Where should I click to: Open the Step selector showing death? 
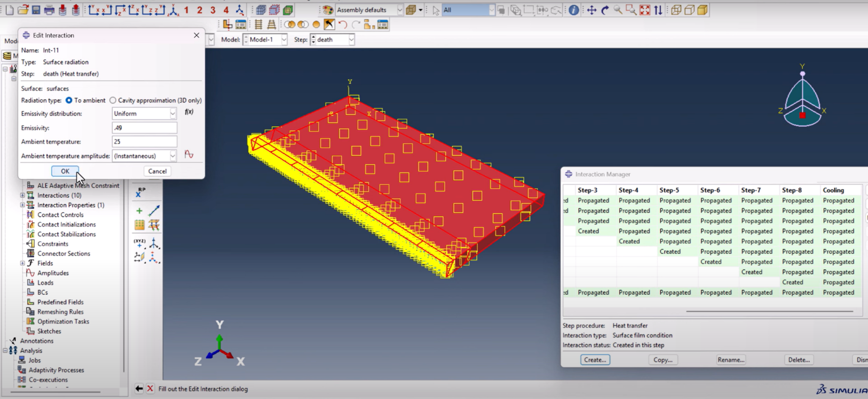click(x=352, y=39)
